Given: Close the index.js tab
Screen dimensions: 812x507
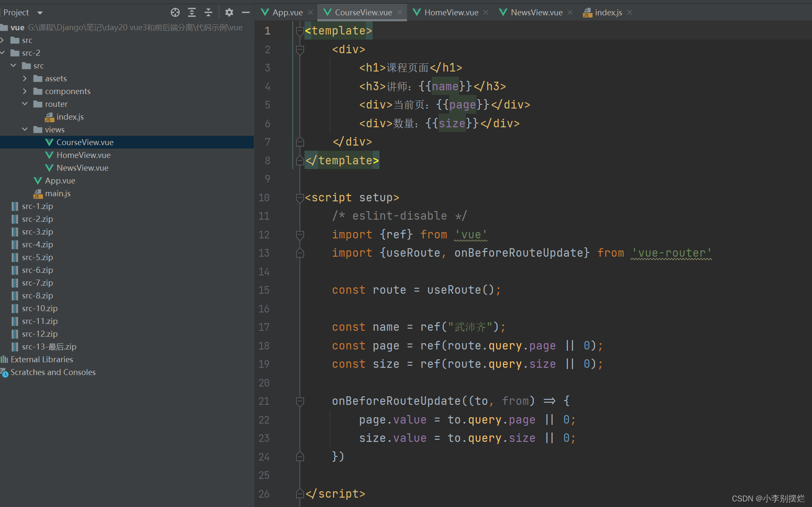Looking at the screenshot, I should [630, 13].
